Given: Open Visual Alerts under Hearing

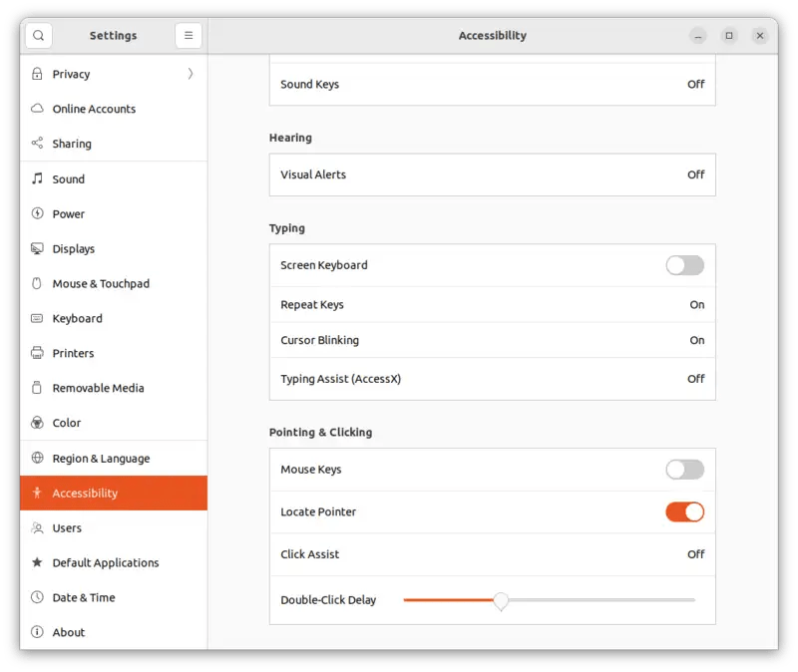Looking at the screenshot, I should click(x=493, y=174).
